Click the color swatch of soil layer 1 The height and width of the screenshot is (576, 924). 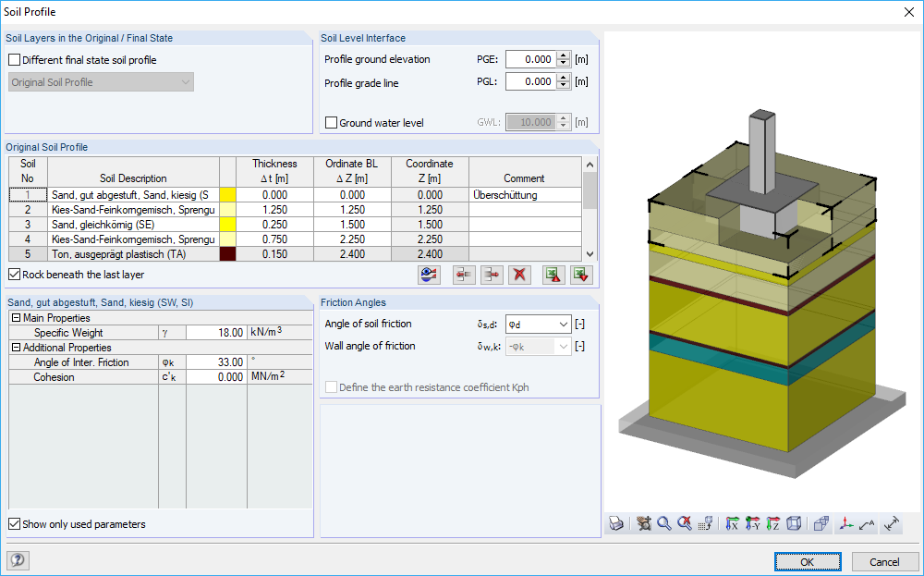[x=227, y=195]
